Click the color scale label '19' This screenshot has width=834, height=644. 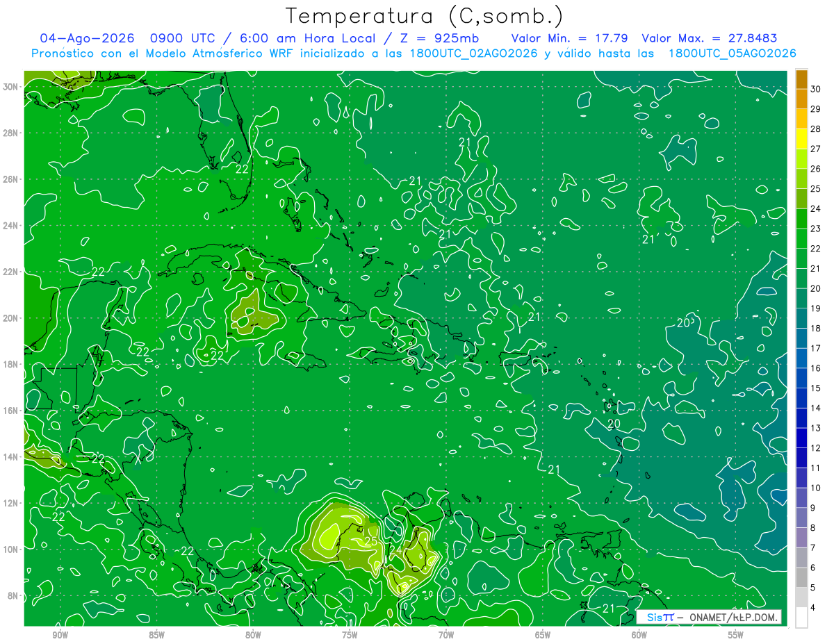point(816,308)
